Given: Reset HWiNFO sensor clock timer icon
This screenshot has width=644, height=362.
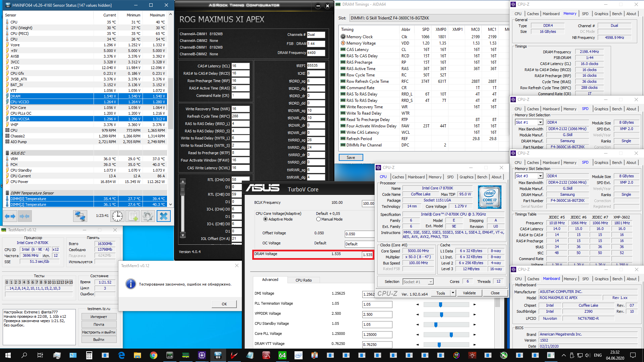Looking at the screenshot, I should pyautogui.click(x=117, y=216).
